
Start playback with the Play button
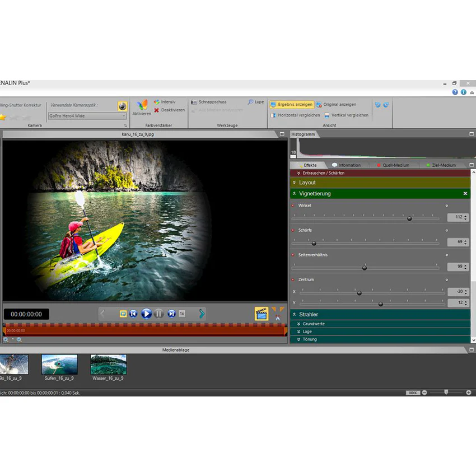[146, 314]
